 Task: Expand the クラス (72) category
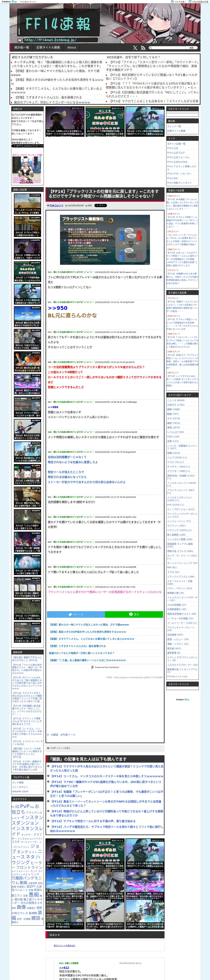tap(183, 462)
